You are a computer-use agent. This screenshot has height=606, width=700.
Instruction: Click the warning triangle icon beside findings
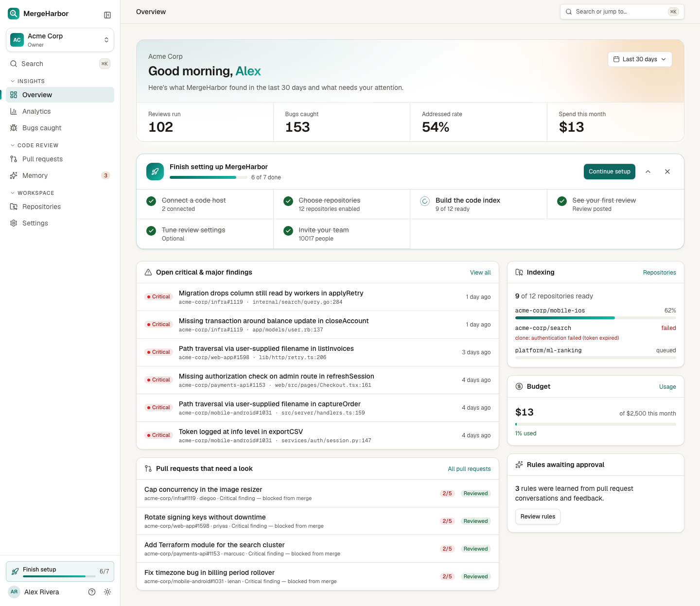[x=148, y=272]
